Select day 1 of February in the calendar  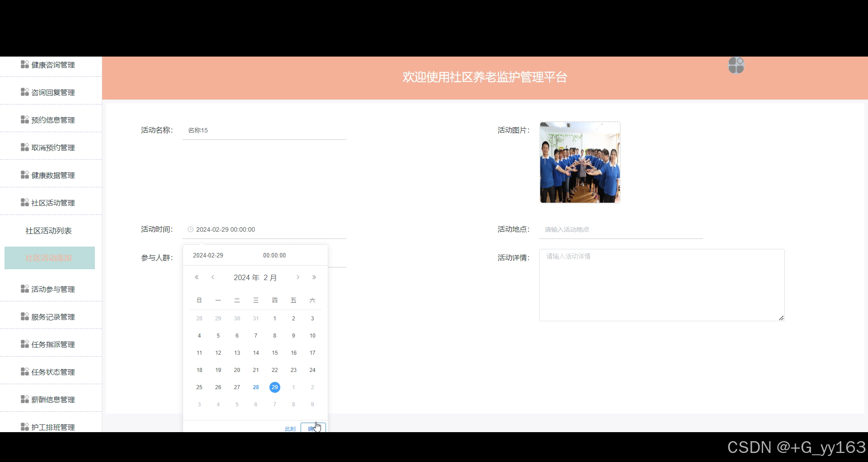(275, 319)
